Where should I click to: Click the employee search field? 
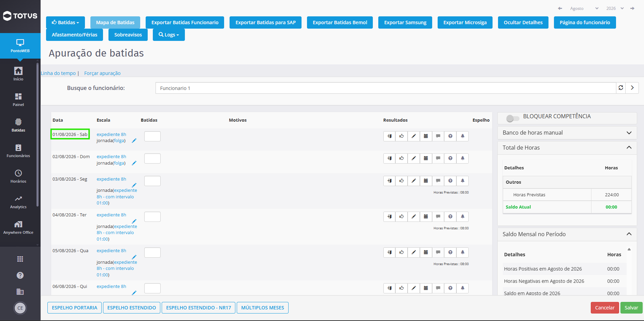coord(386,88)
